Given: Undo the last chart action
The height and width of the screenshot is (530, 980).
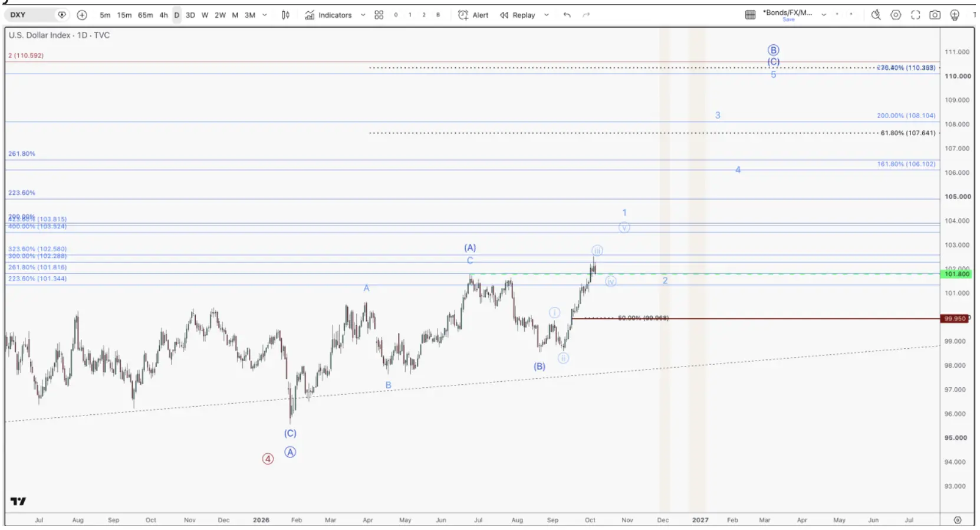Looking at the screenshot, I should 567,15.
